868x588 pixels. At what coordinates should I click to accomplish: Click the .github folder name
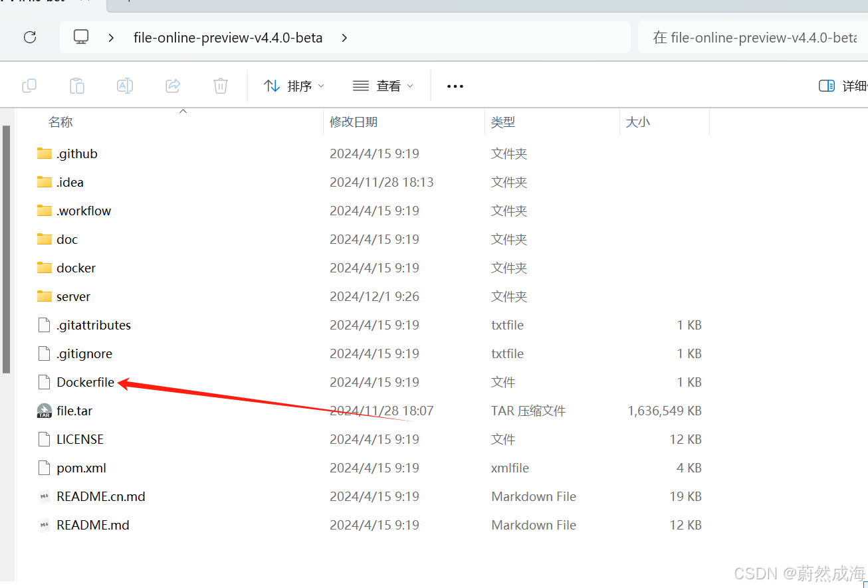pos(77,153)
